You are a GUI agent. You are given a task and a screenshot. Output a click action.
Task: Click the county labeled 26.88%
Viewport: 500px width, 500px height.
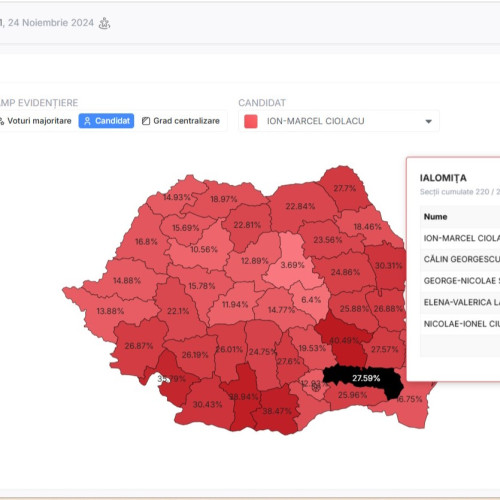tap(388, 309)
